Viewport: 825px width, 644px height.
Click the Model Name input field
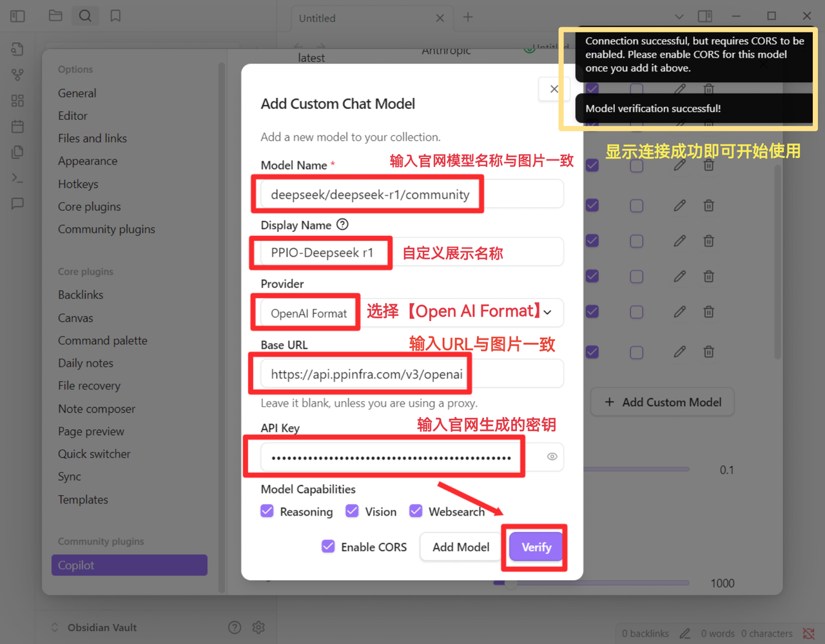pos(412,194)
